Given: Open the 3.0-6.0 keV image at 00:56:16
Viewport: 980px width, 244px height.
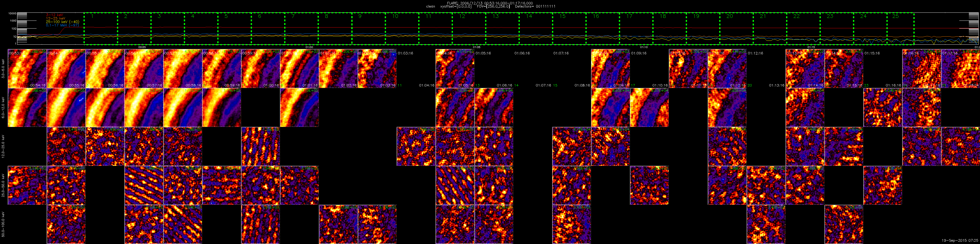Looking at the screenshot, I should click(144, 69).
